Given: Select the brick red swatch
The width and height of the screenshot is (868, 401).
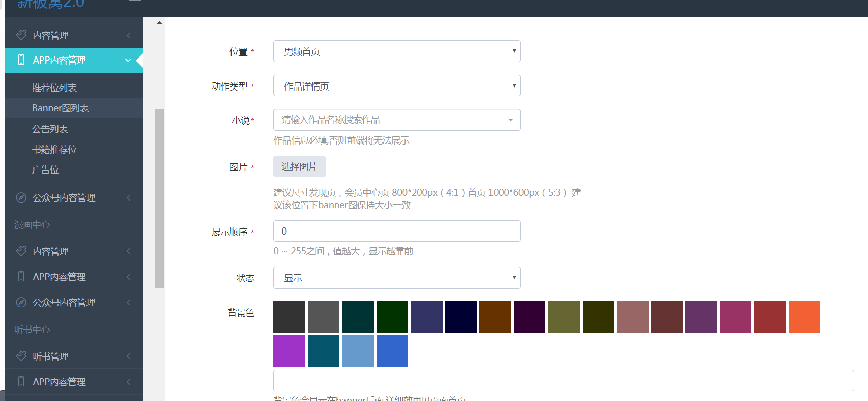Looking at the screenshot, I should (x=770, y=317).
